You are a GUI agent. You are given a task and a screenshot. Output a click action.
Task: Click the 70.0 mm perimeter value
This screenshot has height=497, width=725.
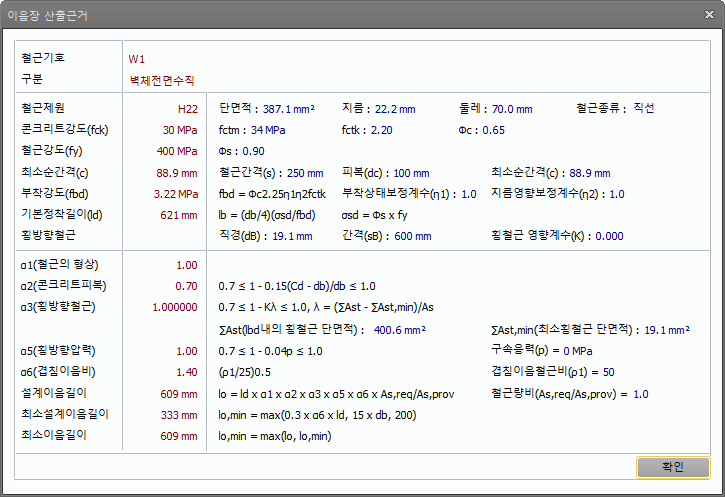coord(512,109)
